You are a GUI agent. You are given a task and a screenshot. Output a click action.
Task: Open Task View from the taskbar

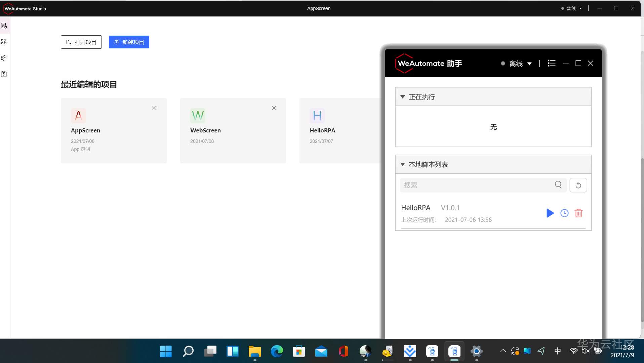(x=210, y=352)
